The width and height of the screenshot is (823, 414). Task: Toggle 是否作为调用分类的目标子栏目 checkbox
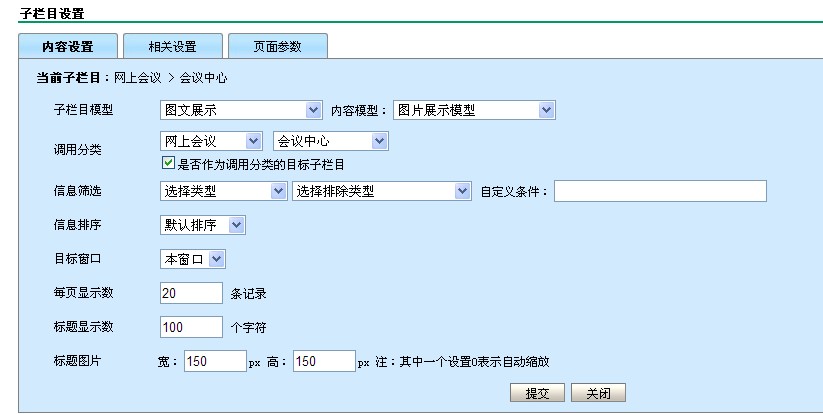(168, 163)
